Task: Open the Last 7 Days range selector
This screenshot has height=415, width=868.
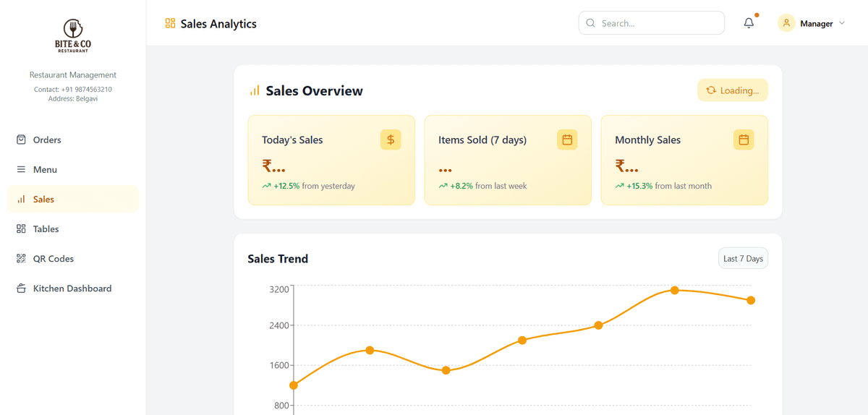Action: [x=743, y=258]
